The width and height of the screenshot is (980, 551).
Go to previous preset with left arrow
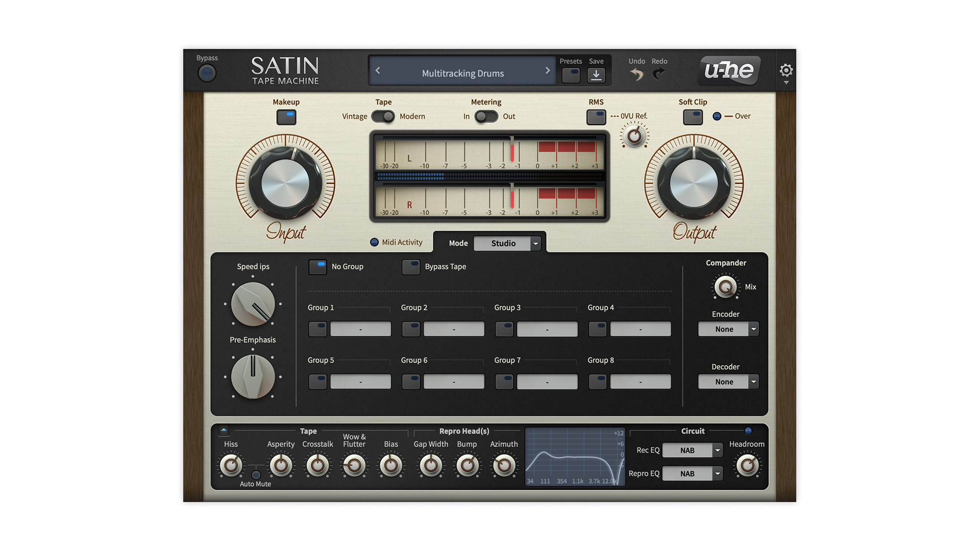click(x=378, y=70)
